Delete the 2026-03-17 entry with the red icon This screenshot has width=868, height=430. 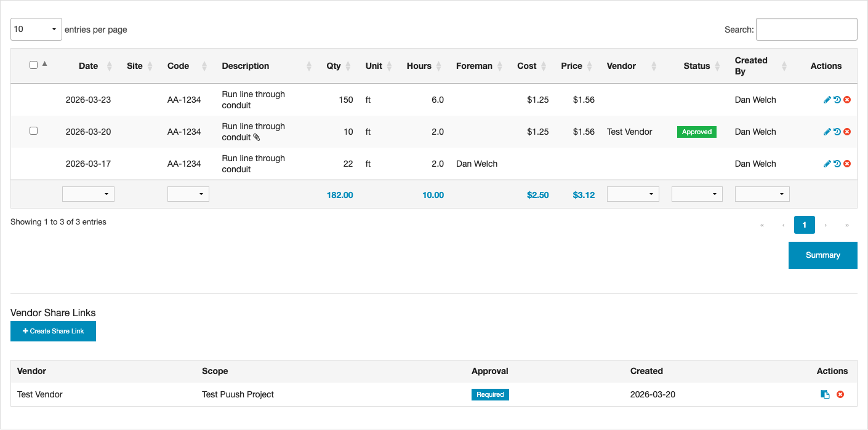[847, 164]
